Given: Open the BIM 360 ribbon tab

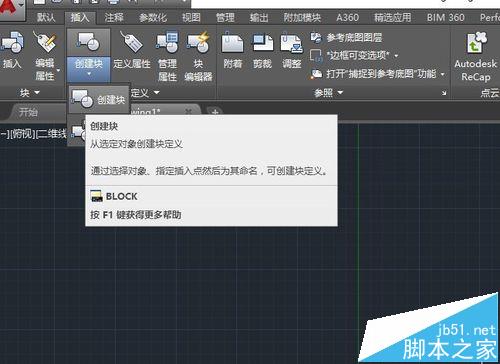Looking at the screenshot, I should (x=446, y=17).
